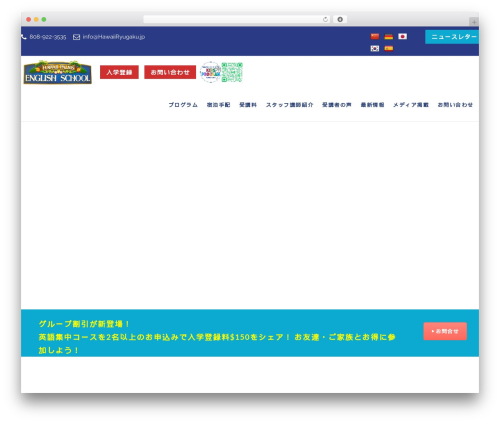This screenshot has width=500, height=423.
Task: Click the phone number 808-922-3535
Action: tap(48, 37)
